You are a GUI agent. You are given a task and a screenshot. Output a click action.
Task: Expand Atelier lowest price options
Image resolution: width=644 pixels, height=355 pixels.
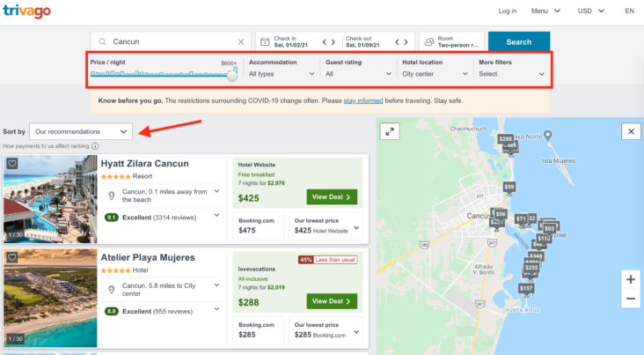pos(356,331)
